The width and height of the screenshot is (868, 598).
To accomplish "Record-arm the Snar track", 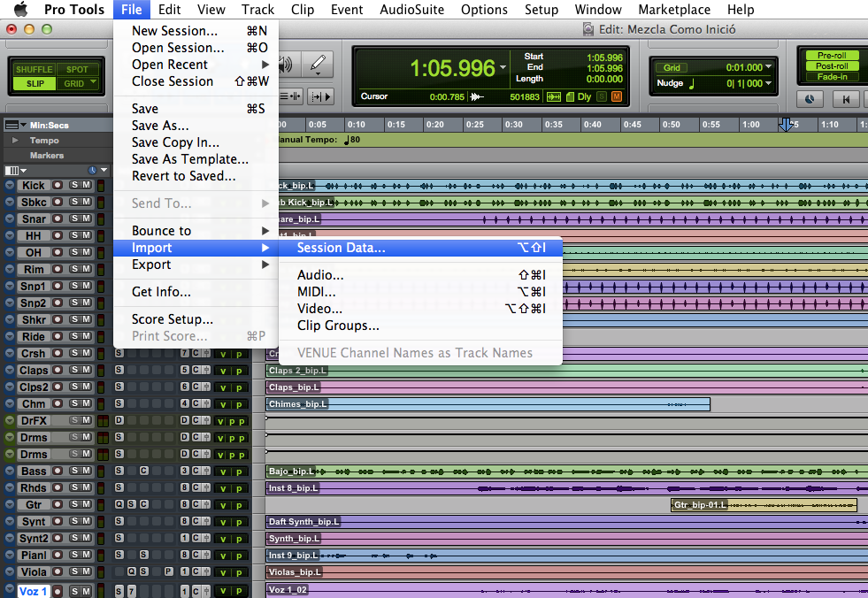I will click(x=58, y=218).
